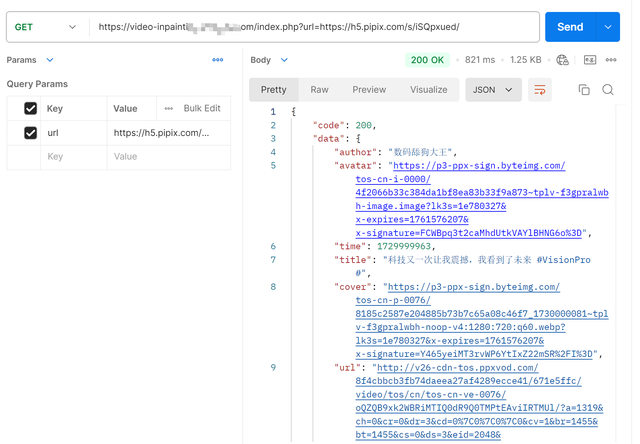Click the empty Key input cell
This screenshot has width=640, height=444.
click(75, 156)
